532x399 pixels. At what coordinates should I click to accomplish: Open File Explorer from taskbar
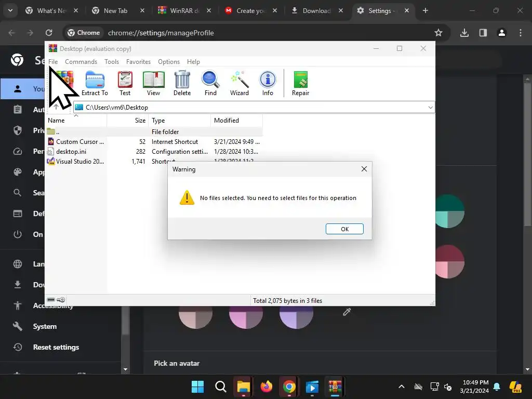click(244, 387)
